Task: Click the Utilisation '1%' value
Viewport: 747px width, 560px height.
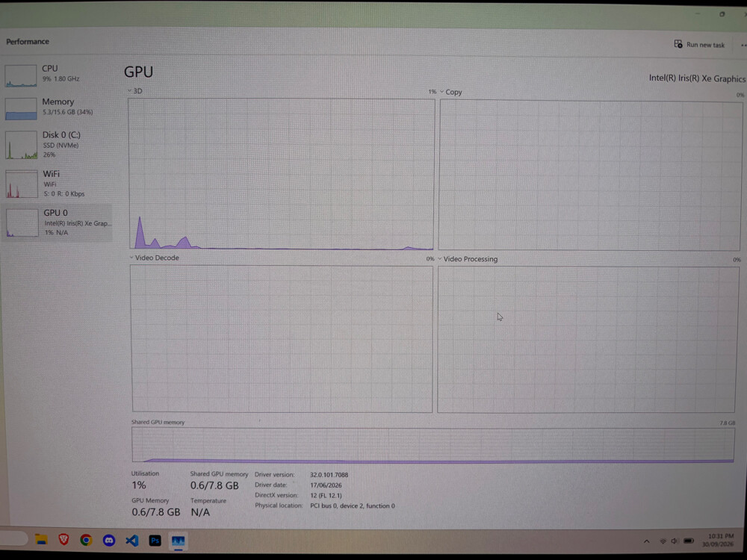Action: tap(139, 485)
